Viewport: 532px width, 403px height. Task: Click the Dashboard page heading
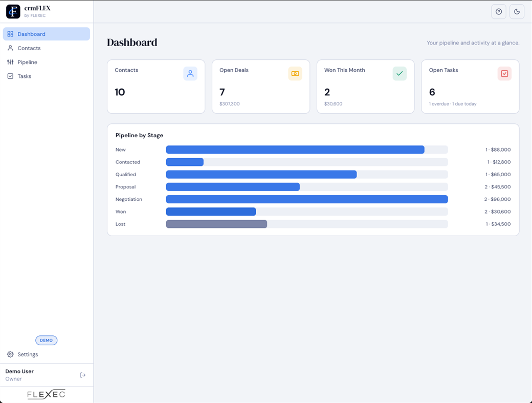point(132,43)
